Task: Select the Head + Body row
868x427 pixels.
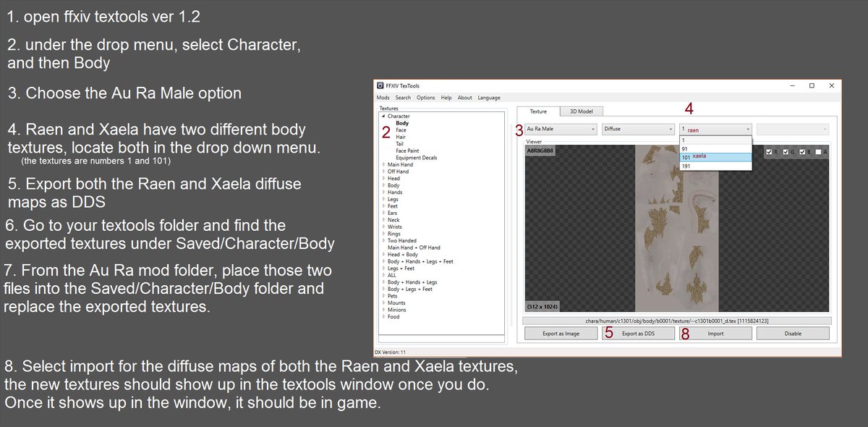Action: [x=403, y=255]
